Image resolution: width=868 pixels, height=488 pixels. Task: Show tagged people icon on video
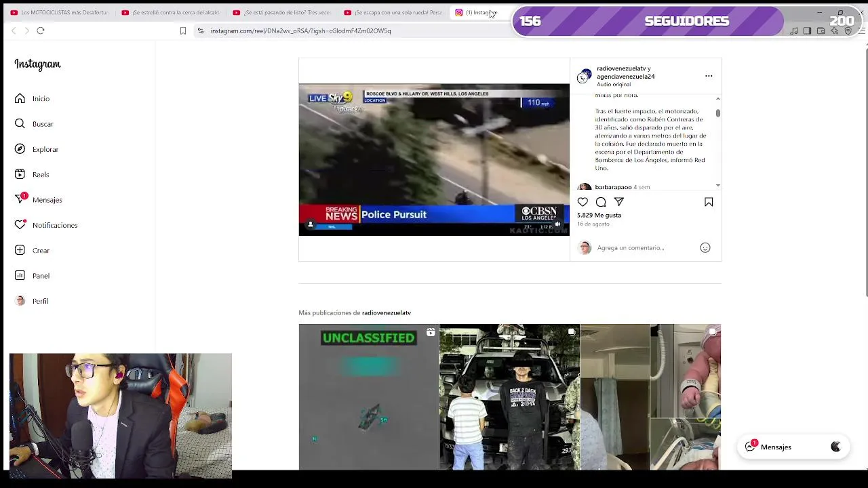pos(311,224)
